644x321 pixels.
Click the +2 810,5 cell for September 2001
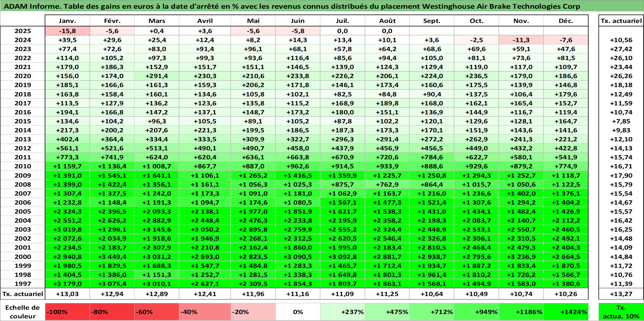pos(432,248)
